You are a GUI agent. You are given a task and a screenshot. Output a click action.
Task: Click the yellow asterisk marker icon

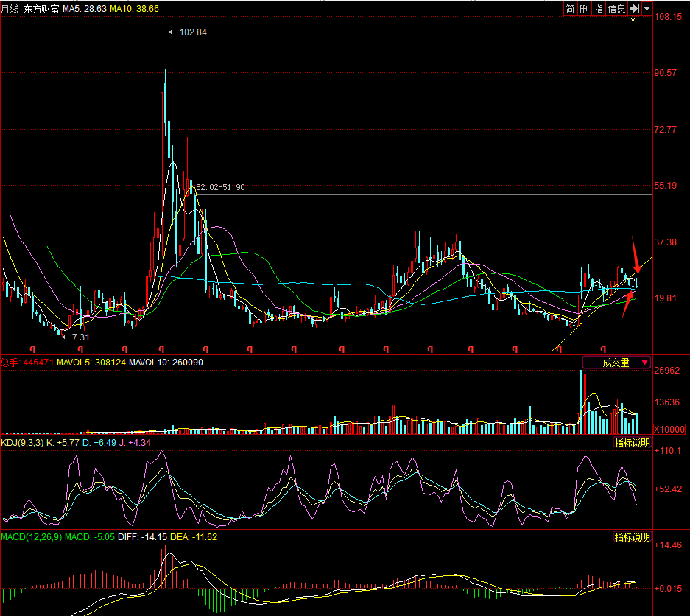(633, 20)
